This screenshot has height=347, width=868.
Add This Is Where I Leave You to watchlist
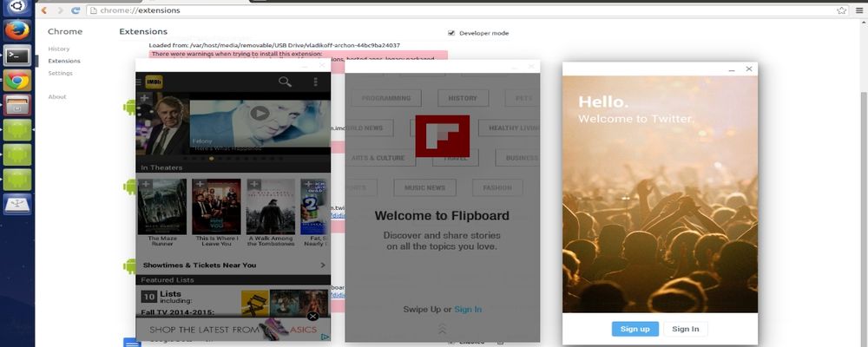coord(200,184)
